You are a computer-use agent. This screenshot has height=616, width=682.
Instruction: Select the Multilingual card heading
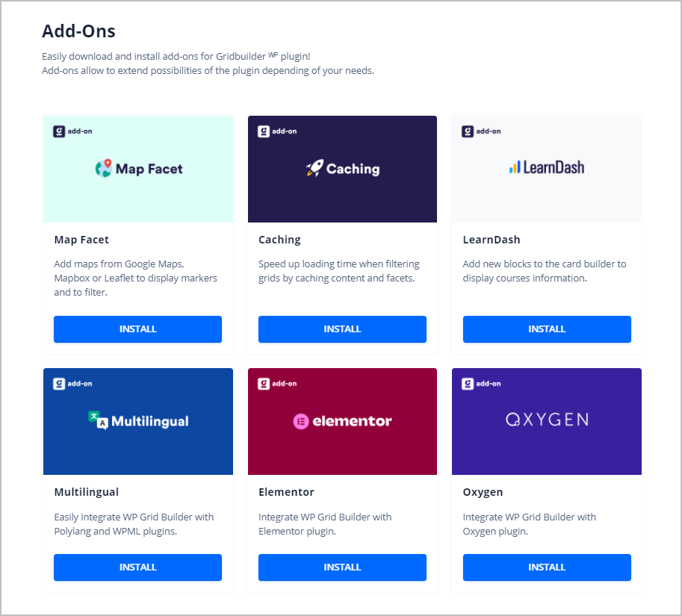pos(86,492)
